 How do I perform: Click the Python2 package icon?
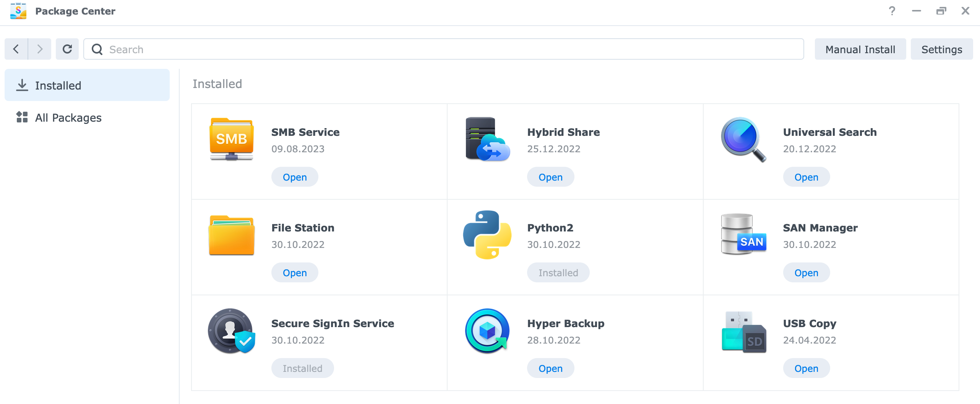(x=487, y=235)
